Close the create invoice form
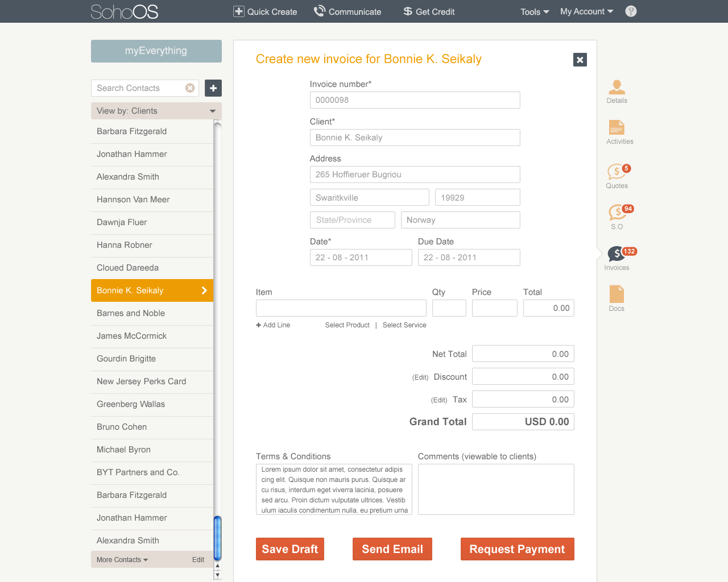 pos(580,60)
